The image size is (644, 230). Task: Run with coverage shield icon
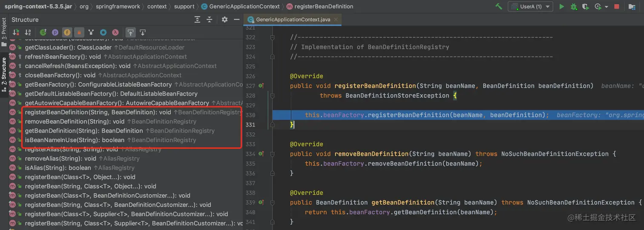(x=585, y=6)
